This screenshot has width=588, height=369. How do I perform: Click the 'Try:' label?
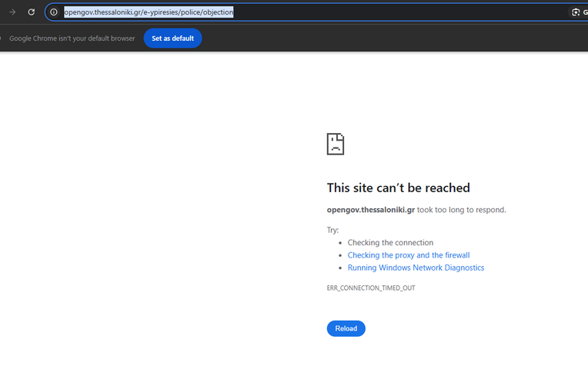pyautogui.click(x=332, y=230)
